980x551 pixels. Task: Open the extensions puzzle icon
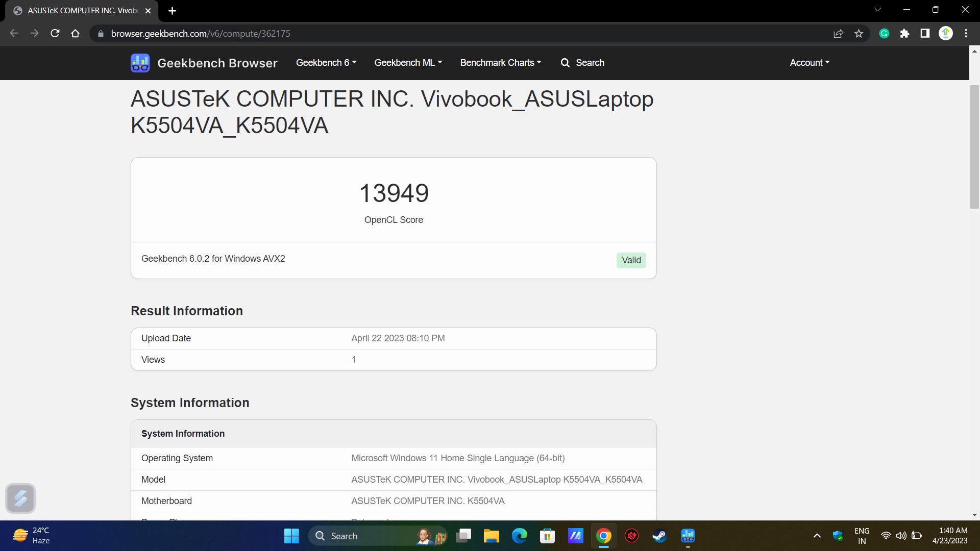pos(904,34)
